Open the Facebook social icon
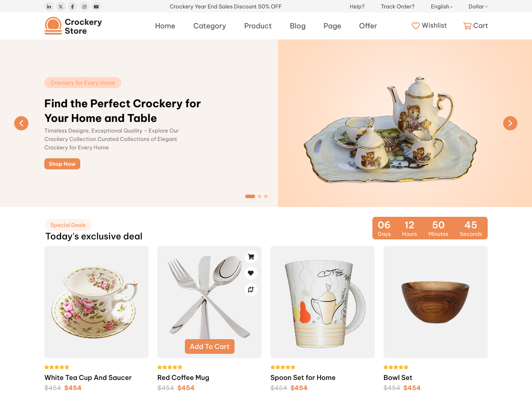The height and width of the screenshot is (399, 532). tap(72, 6)
